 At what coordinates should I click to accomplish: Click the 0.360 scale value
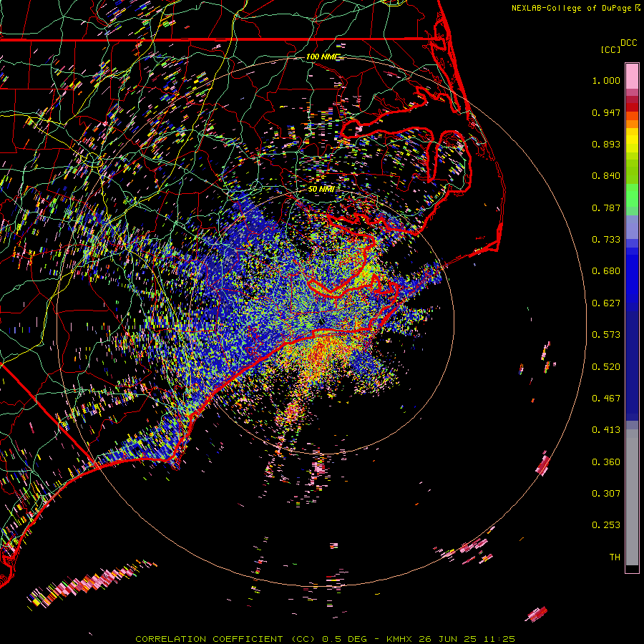click(x=606, y=462)
